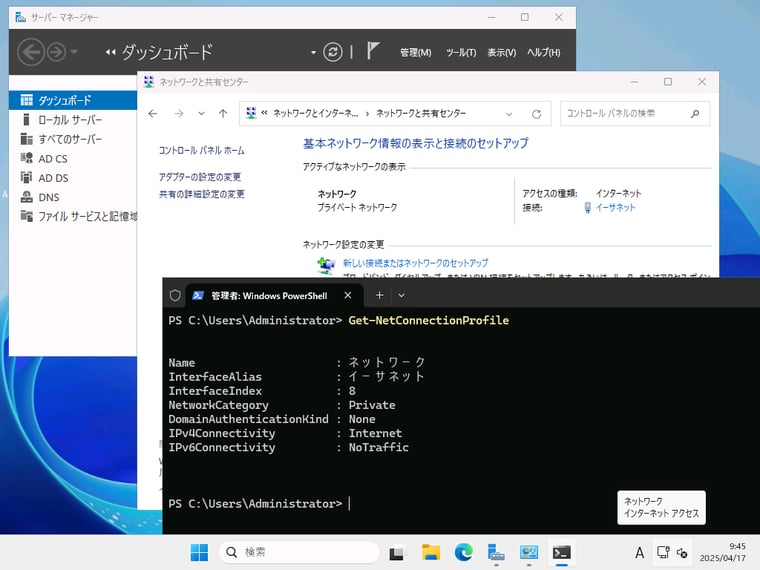
Task: Open the ツール(T) menu
Action: coord(460,52)
